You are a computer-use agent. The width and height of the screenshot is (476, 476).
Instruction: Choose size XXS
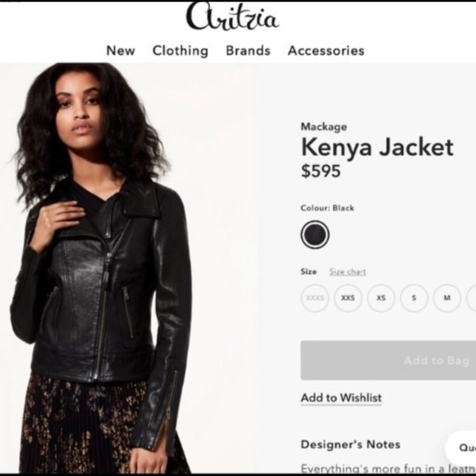click(x=348, y=298)
